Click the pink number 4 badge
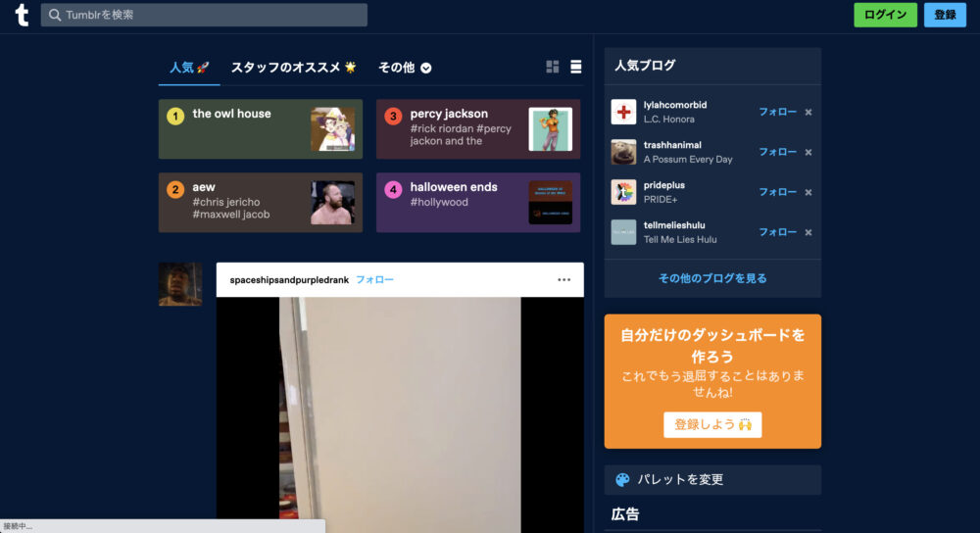The image size is (980, 533). (x=393, y=189)
